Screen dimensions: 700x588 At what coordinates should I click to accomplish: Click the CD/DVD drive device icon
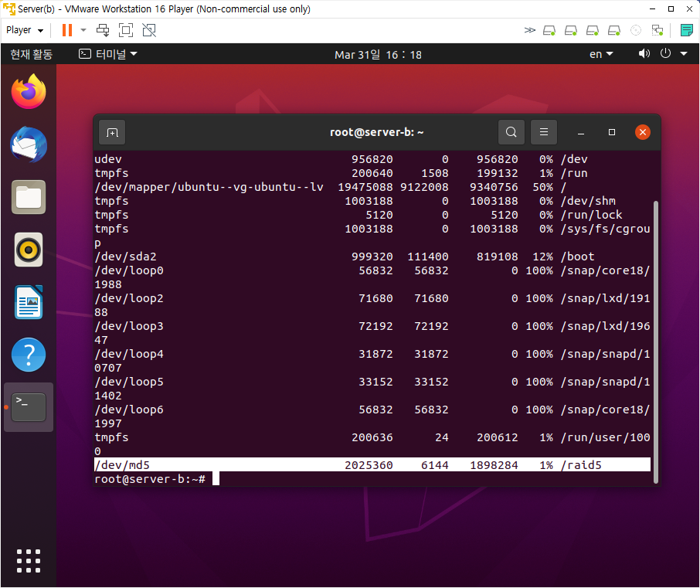tap(636, 30)
